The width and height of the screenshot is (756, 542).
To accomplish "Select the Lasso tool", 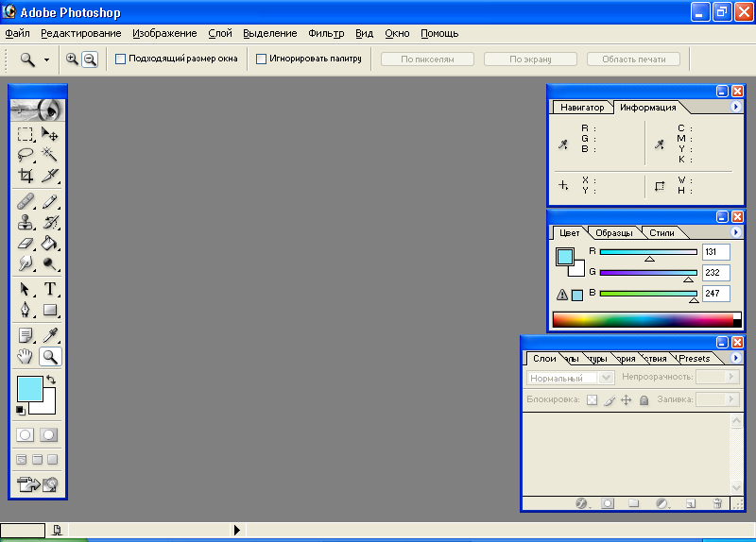I will pos(26,154).
